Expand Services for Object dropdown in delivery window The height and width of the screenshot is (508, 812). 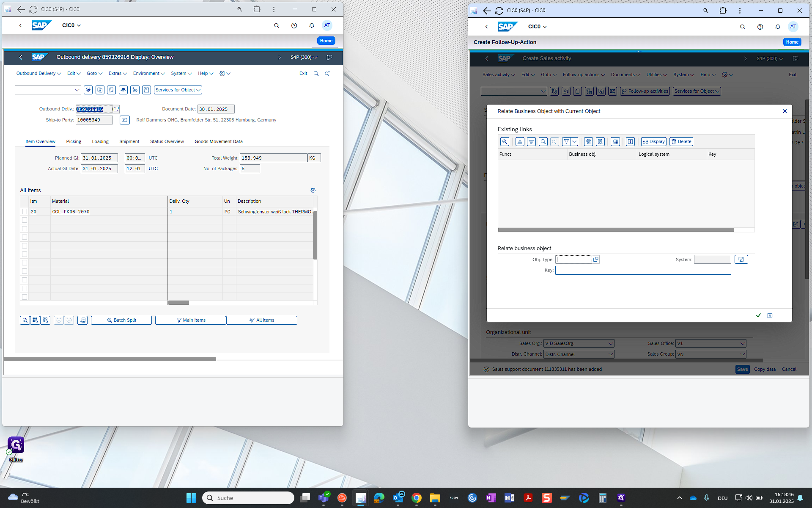point(178,90)
